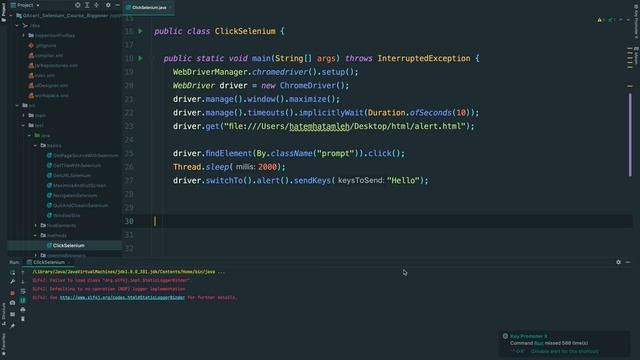The width and height of the screenshot is (640, 360).
Task: Click the warnings indicator in the editor corner
Action: (x=601, y=20)
